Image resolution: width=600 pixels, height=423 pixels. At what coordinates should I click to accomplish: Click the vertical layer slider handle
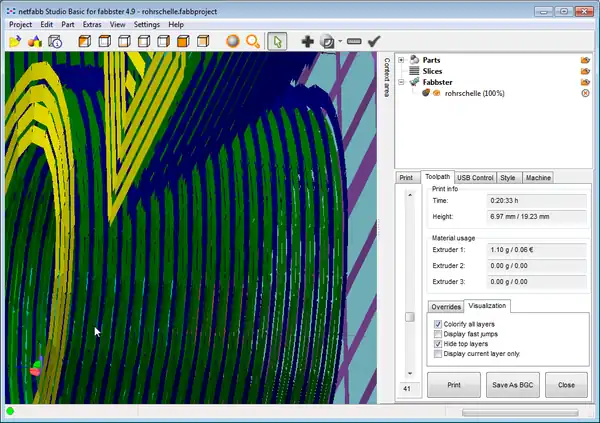408,317
